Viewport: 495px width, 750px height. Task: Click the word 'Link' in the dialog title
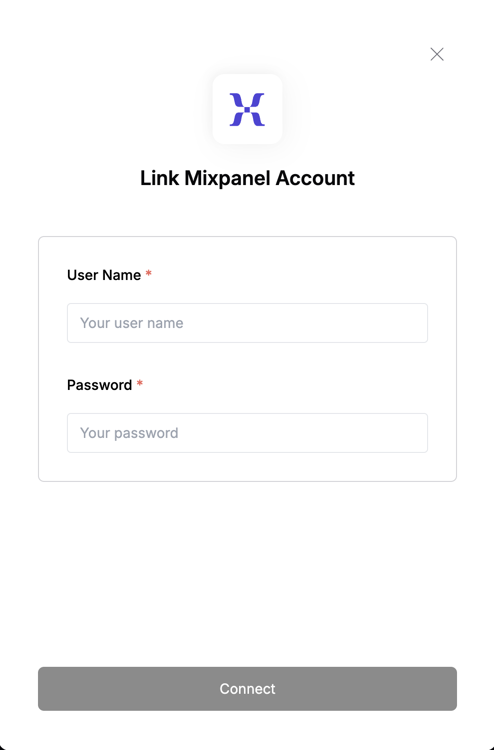tap(160, 178)
